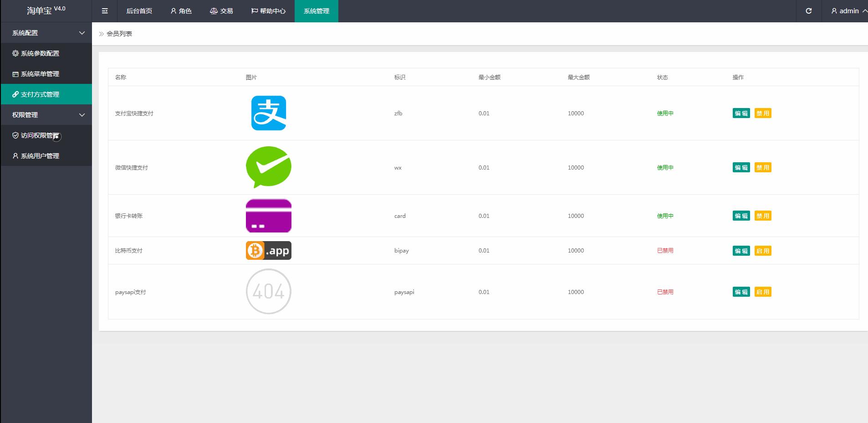868x423 pixels.
Task: Click the 标识 column header
Action: (400, 77)
